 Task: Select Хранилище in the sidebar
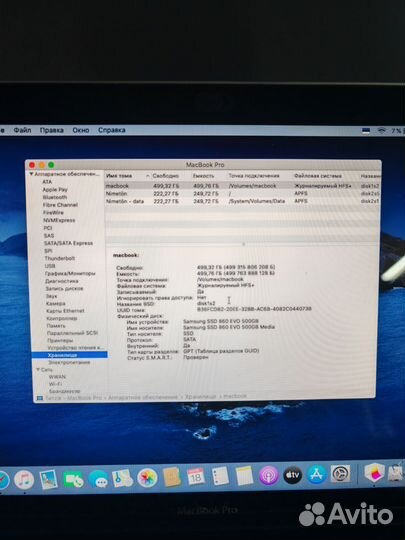[69, 355]
